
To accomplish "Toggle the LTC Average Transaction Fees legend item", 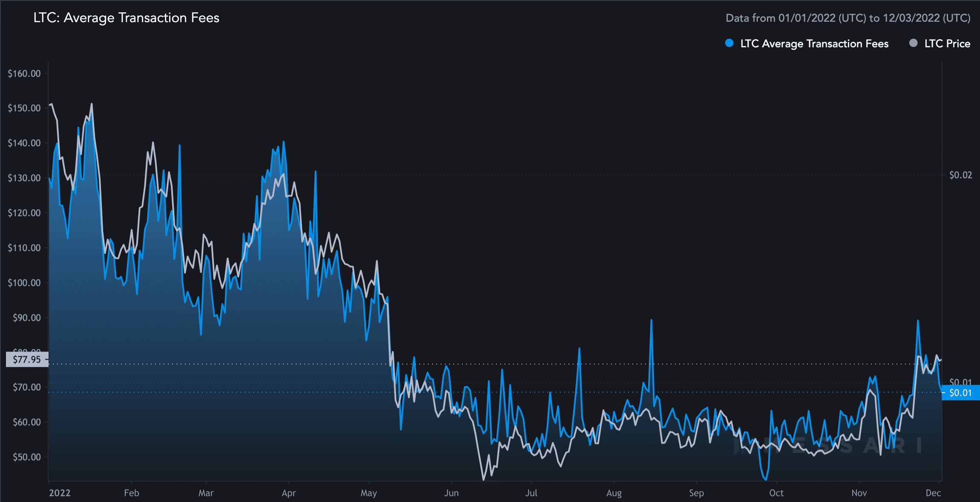I will tap(807, 43).
